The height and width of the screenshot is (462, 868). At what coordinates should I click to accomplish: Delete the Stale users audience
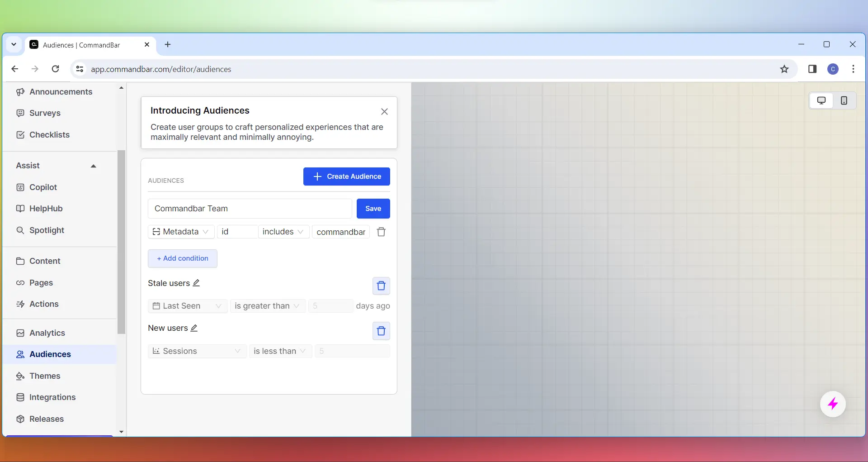click(x=381, y=286)
